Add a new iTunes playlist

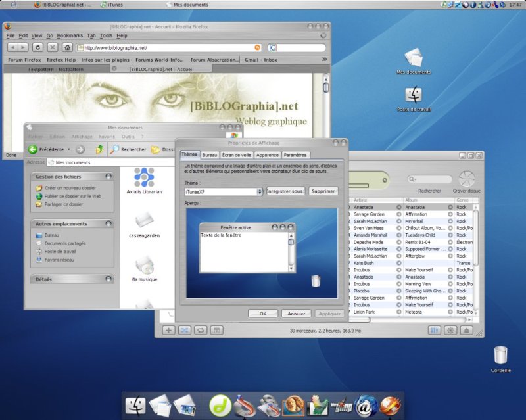pyautogui.click(x=168, y=331)
